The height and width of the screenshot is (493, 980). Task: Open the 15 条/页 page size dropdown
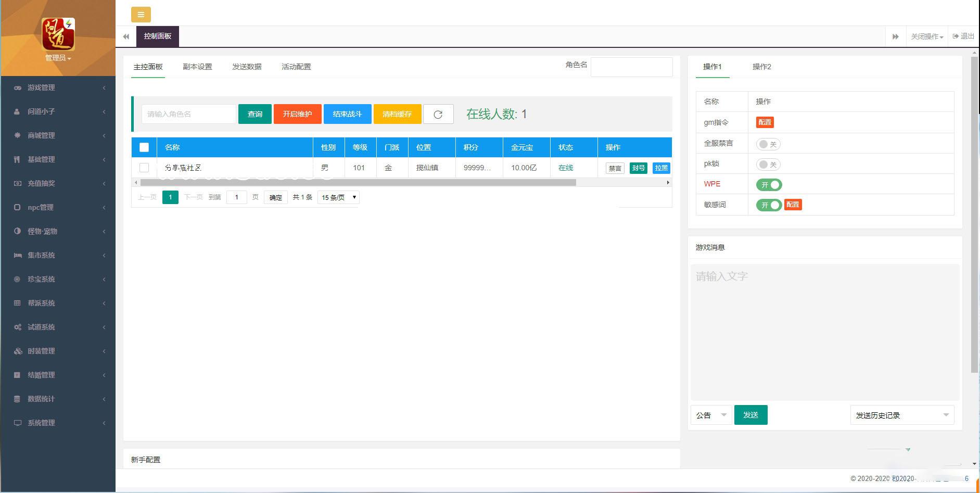338,197
